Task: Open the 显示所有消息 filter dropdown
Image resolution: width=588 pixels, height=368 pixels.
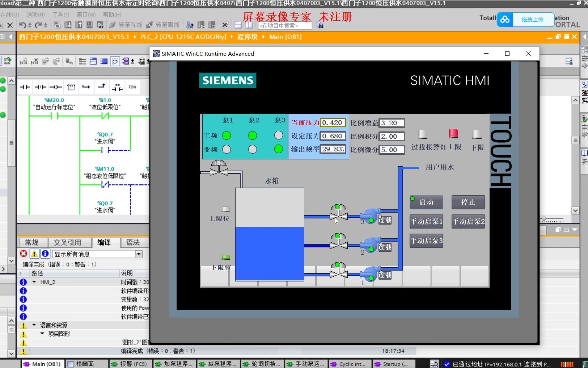Action: click(x=139, y=254)
